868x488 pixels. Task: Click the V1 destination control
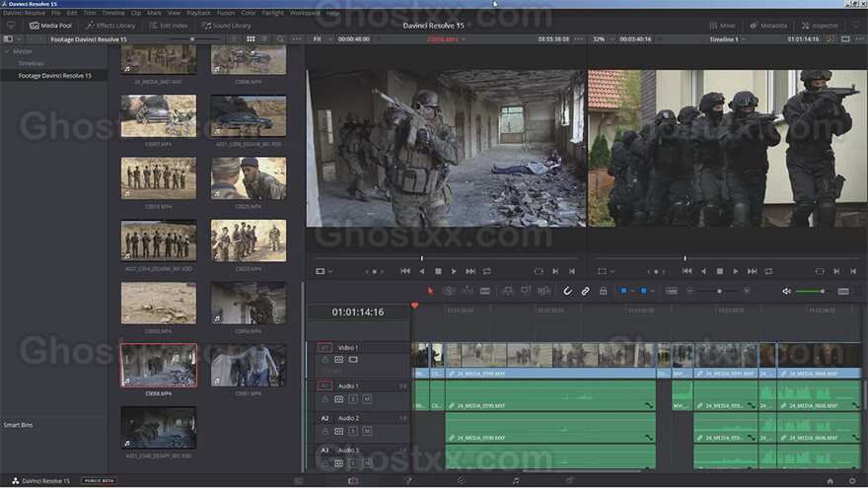[x=325, y=347]
